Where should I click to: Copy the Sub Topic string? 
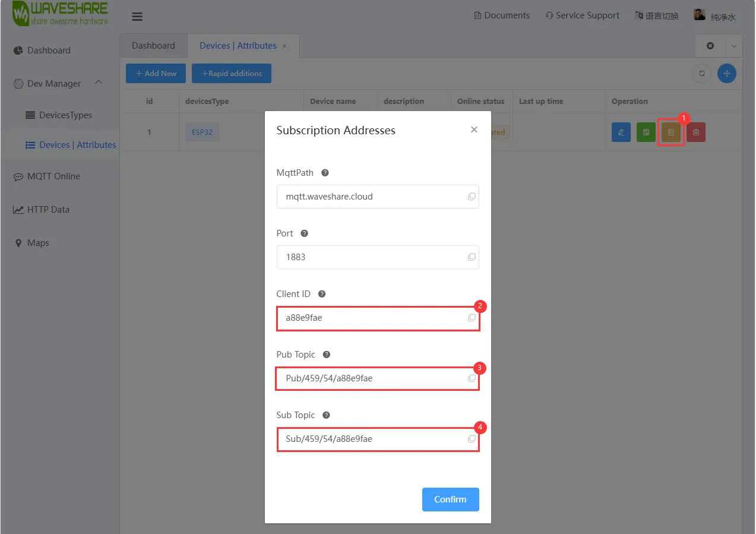[x=472, y=439]
